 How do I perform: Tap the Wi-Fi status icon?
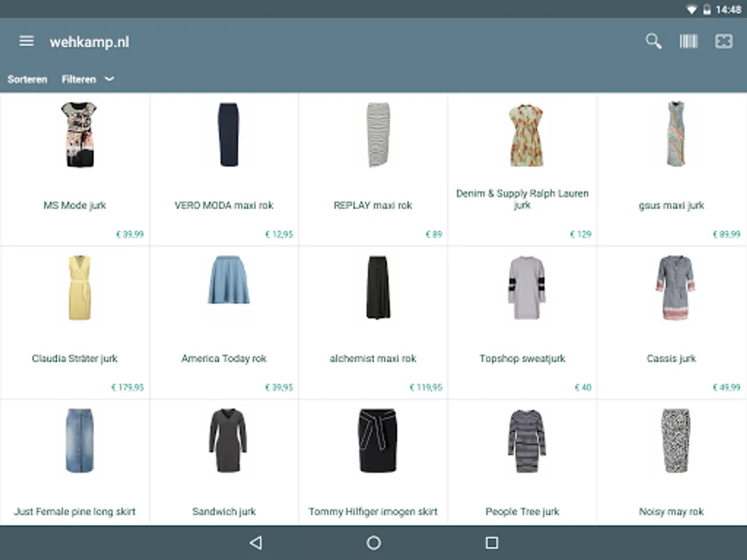tap(692, 9)
